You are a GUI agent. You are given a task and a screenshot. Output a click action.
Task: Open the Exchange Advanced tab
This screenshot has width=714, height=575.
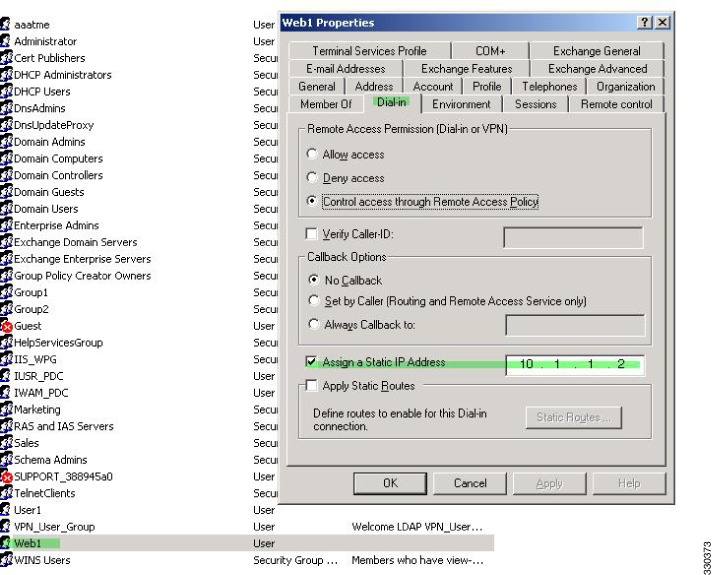(x=597, y=69)
